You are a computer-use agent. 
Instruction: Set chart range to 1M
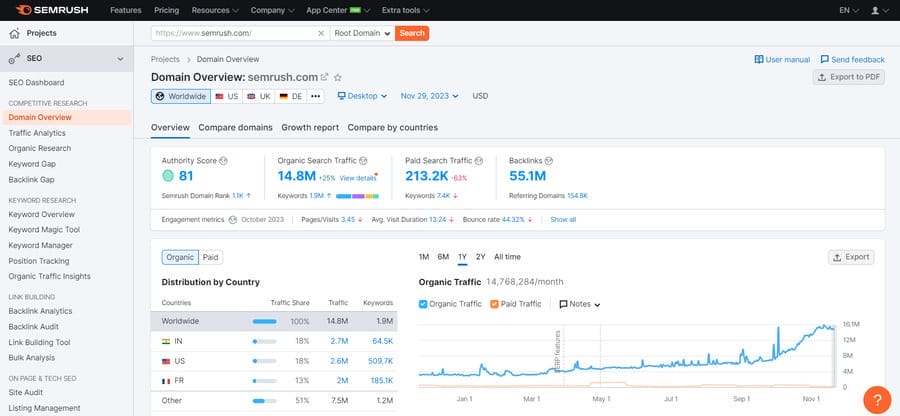tap(424, 257)
